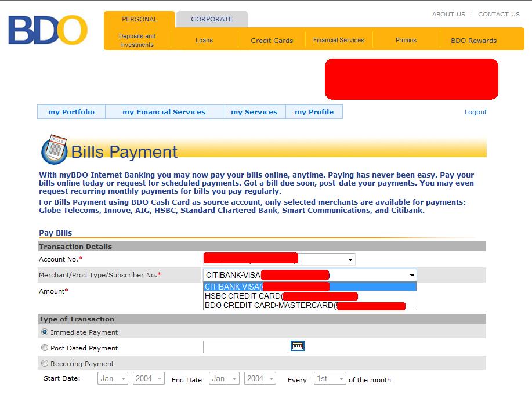Choose HSBC CREDIT CARD from merchant list

pos(310,296)
